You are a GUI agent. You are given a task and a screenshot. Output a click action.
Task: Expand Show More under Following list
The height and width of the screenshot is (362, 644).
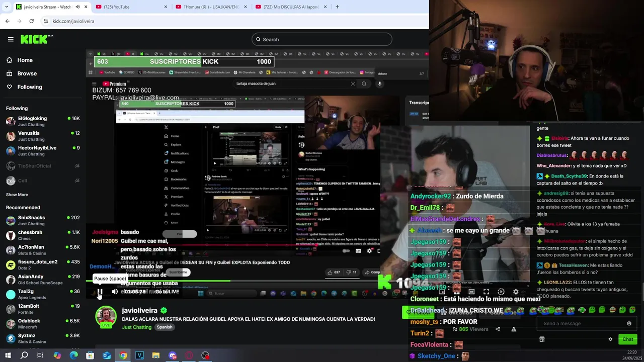pyautogui.click(x=17, y=195)
